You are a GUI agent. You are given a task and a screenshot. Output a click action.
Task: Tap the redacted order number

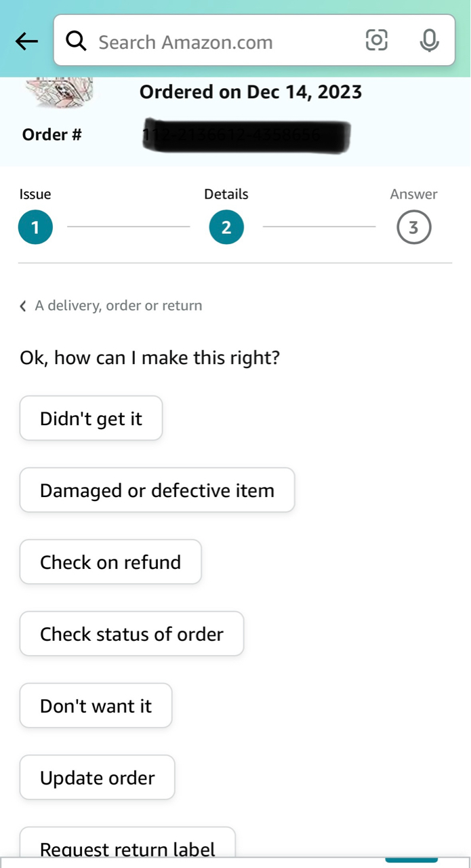coord(247,136)
